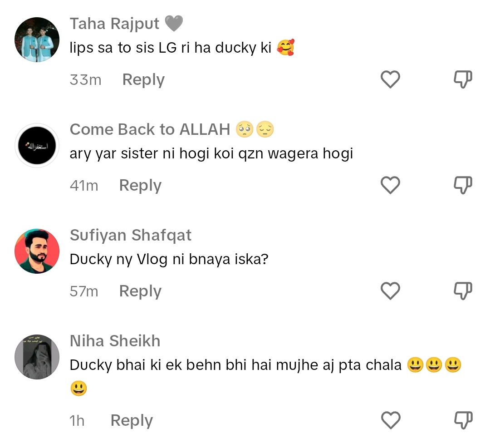Open Niha Sheikh's profile via username
490x448 pixels.
tap(115, 341)
